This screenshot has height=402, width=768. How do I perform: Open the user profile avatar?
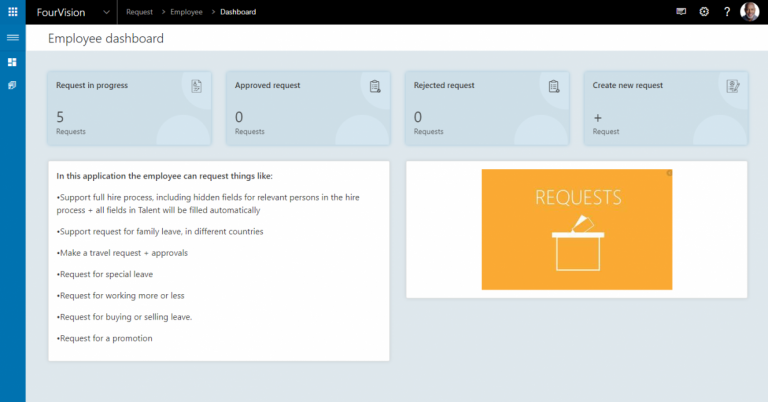[749, 12]
